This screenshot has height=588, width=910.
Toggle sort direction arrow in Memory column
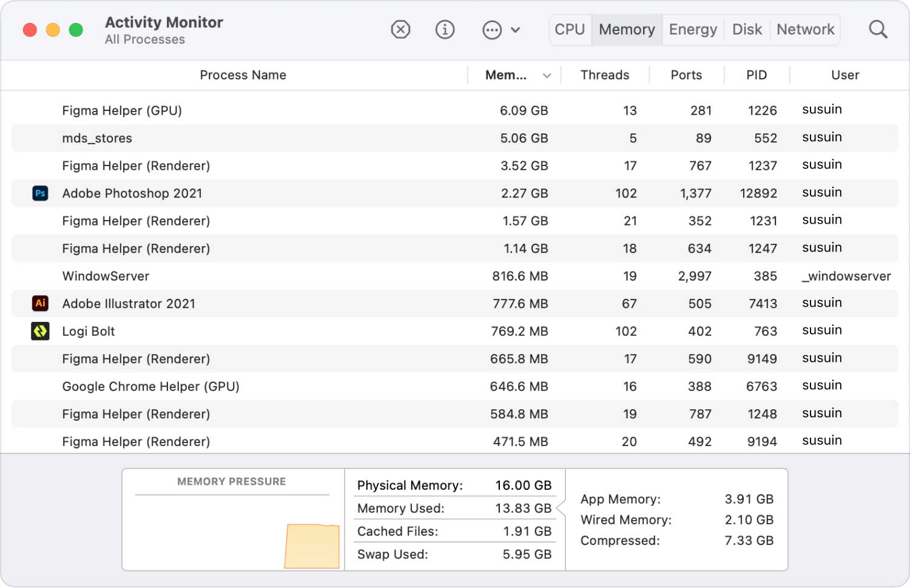547,76
